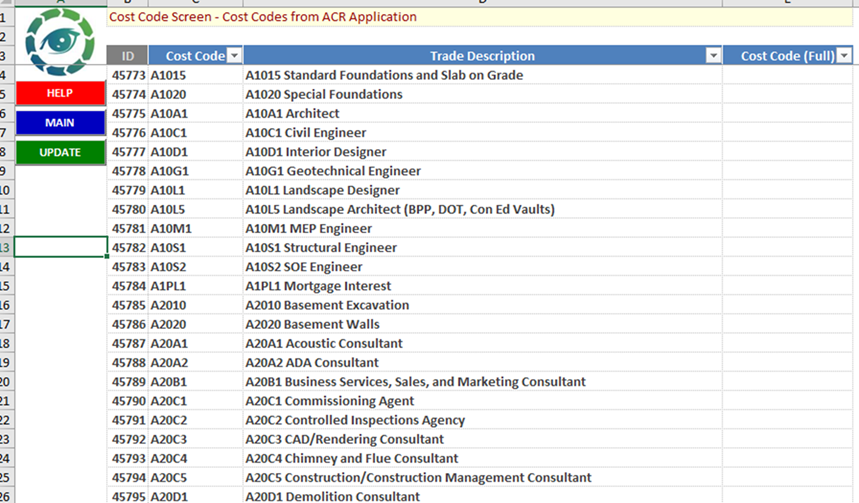
Task: Select 'A20C1 Commissioning Agent' cell
Action: coord(483,401)
